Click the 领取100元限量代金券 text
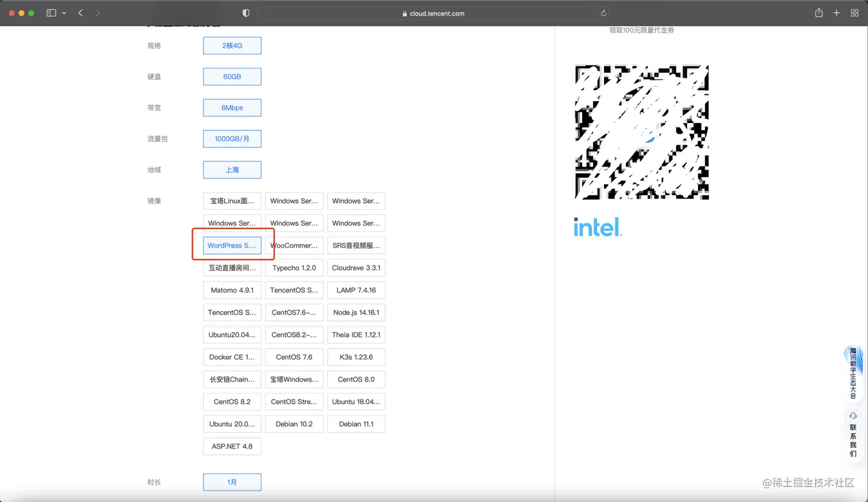This screenshot has height=502, width=868. 642,30
